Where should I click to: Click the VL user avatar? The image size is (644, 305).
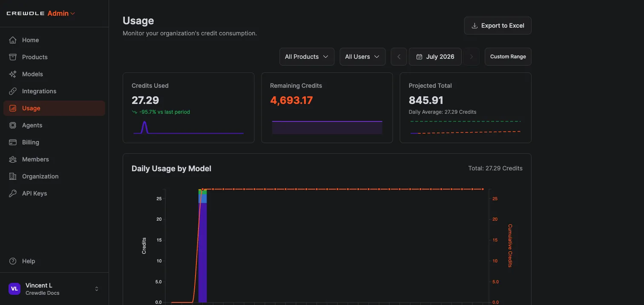[x=14, y=289]
